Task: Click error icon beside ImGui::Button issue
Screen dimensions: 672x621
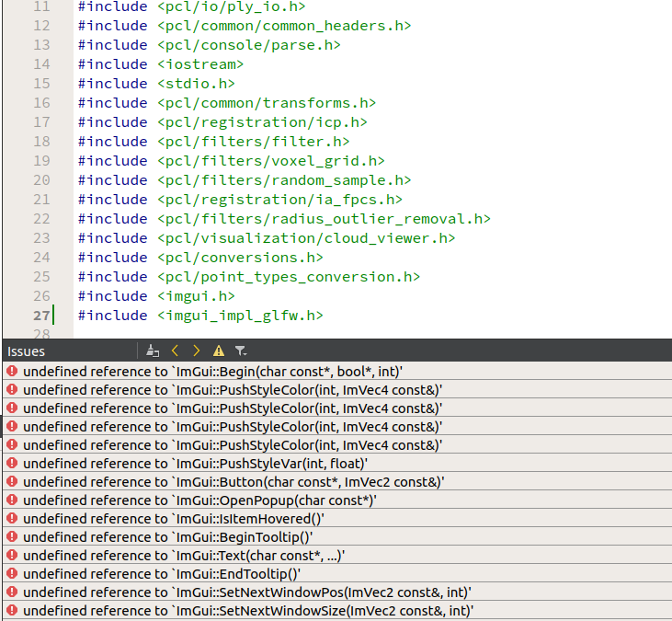Action: (x=12, y=481)
